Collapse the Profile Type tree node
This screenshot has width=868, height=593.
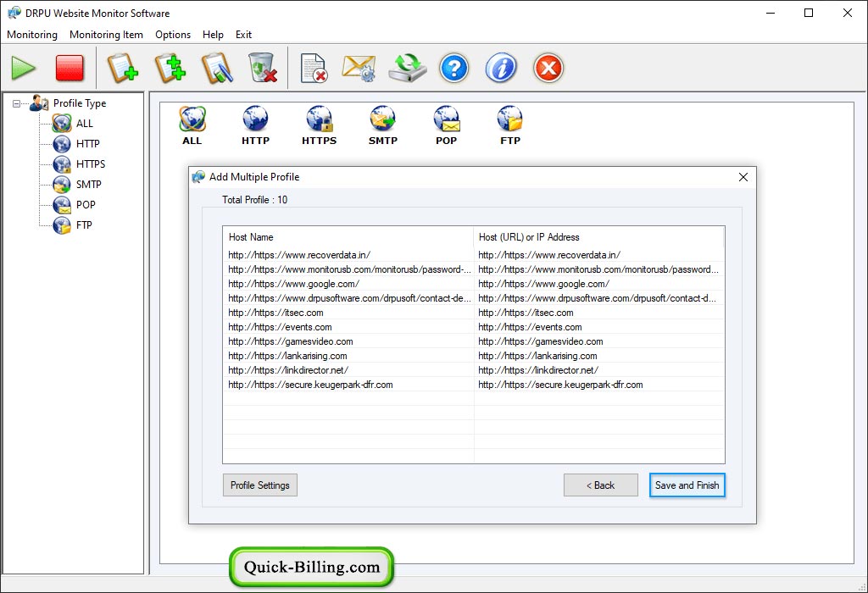[17, 103]
